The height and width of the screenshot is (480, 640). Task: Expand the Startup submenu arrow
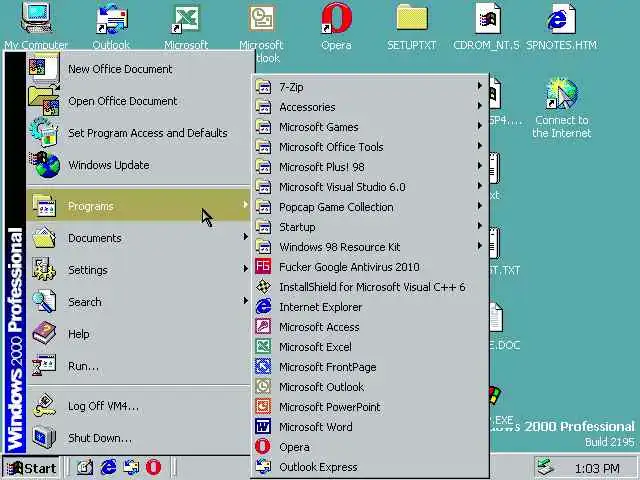[x=480, y=226]
